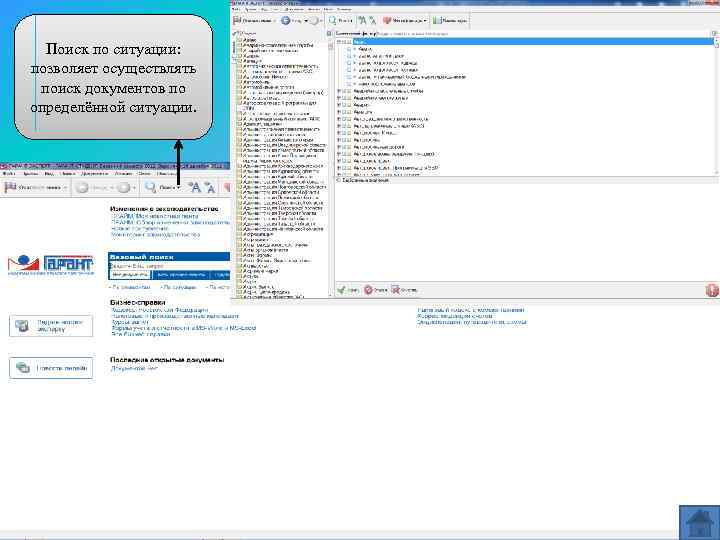Click the increase font icon in situation search toolbar
Screen dimensions: 720x540
coord(362,20)
